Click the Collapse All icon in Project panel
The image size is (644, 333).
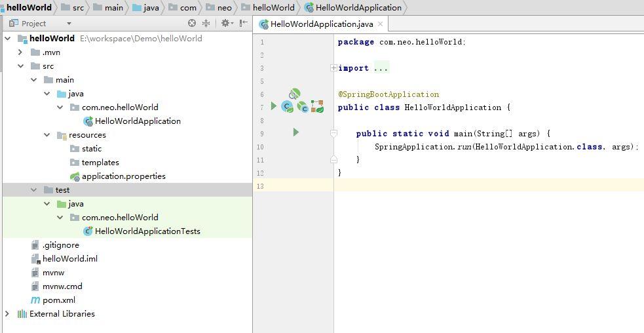pos(206,24)
